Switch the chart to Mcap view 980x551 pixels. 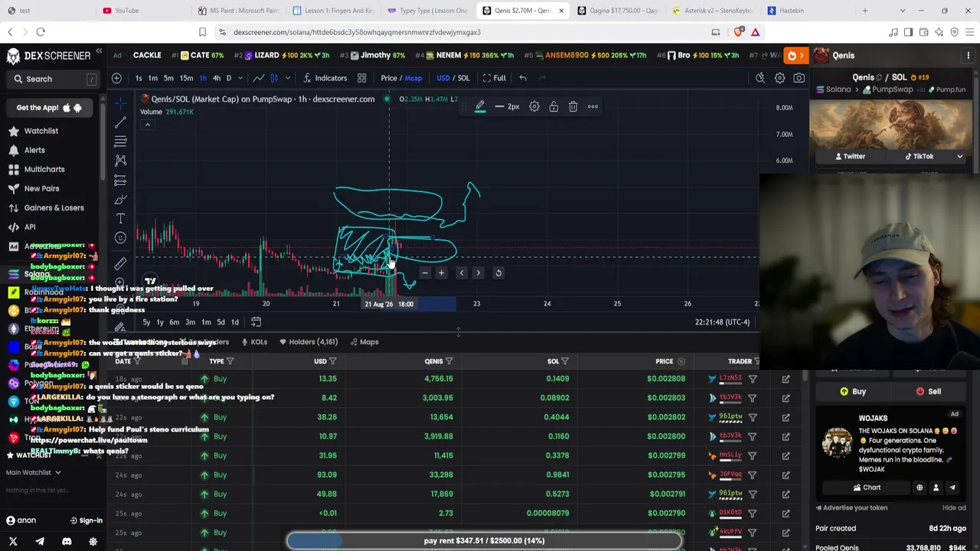pyautogui.click(x=413, y=78)
